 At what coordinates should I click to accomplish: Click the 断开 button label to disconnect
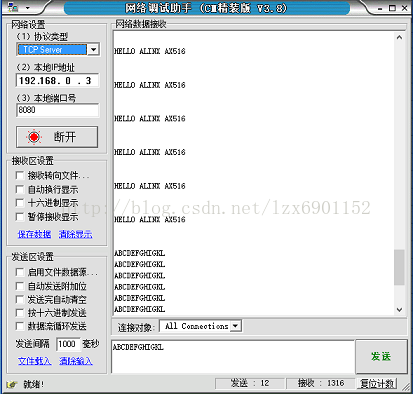(x=65, y=137)
